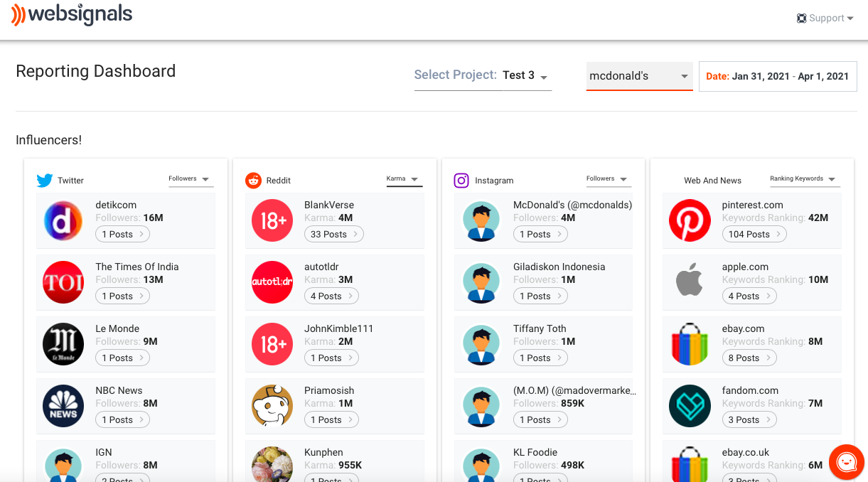The height and width of the screenshot is (482, 868).
Task: Open the orange chat support widget
Action: click(846, 462)
